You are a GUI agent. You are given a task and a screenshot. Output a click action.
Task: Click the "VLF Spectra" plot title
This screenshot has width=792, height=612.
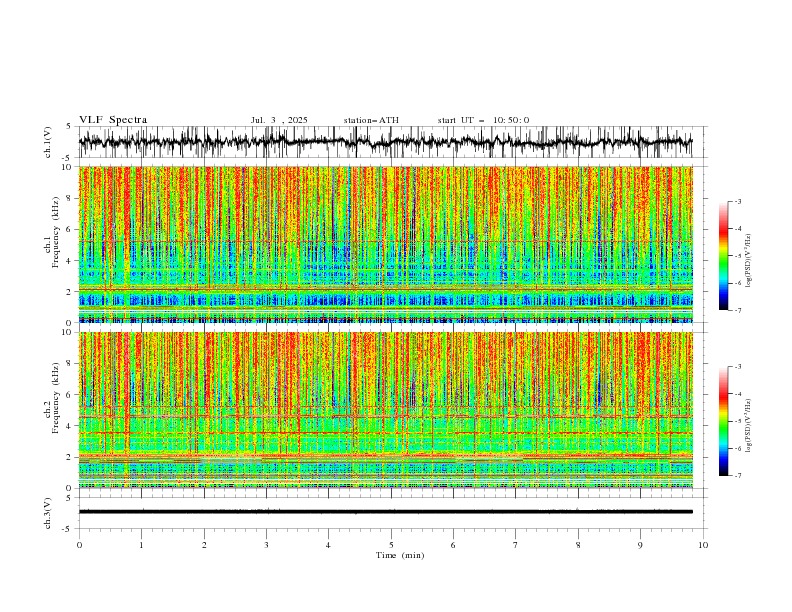[113, 120]
